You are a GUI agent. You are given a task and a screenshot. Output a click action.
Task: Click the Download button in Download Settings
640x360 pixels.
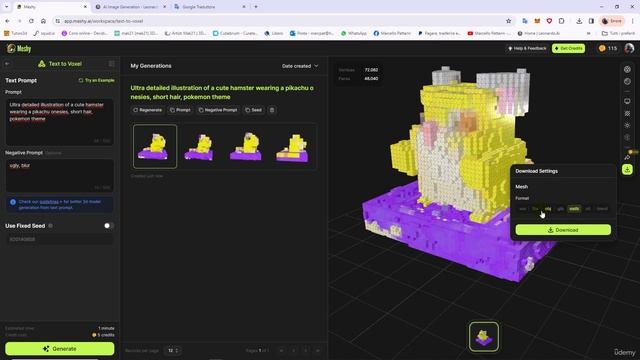coord(563,230)
